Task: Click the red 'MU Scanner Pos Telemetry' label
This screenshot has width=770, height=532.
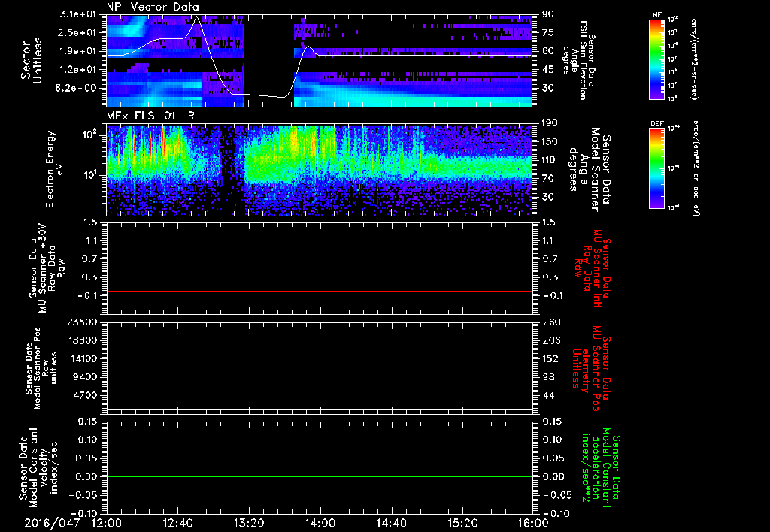Action: (591, 368)
